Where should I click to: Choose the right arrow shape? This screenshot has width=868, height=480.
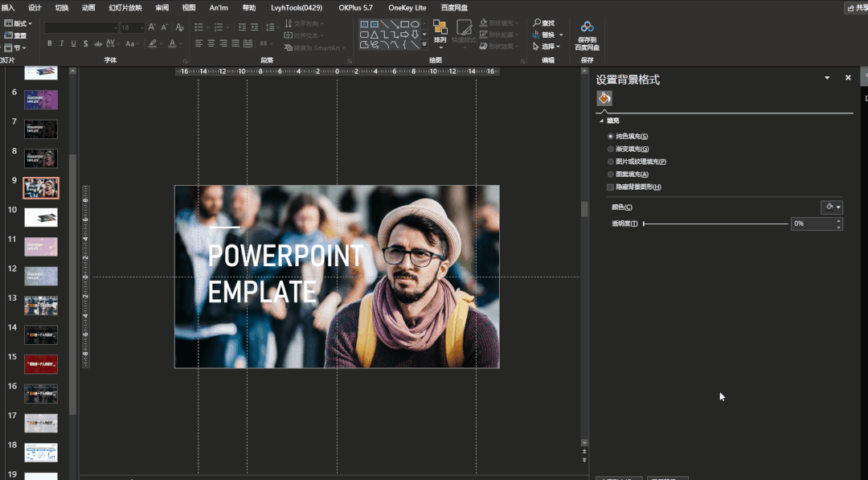(x=404, y=35)
